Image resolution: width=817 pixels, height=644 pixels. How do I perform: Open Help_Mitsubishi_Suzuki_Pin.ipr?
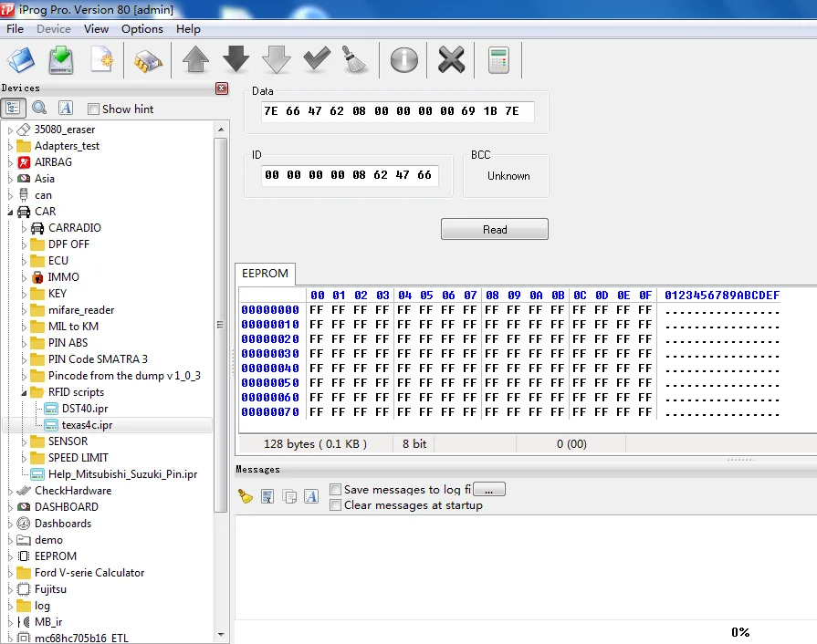click(x=123, y=474)
